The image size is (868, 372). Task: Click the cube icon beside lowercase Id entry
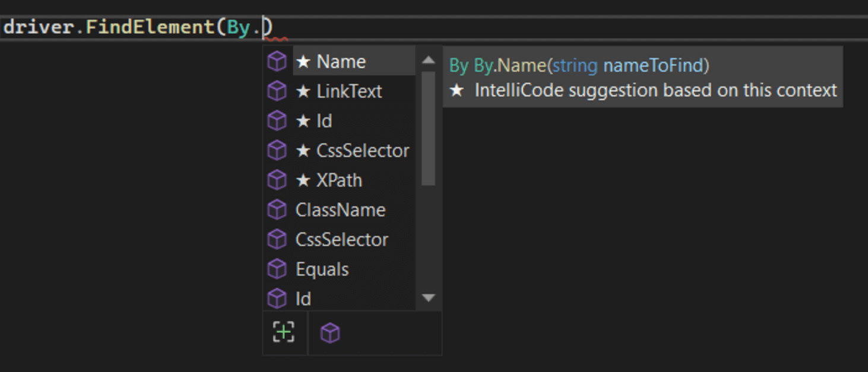click(277, 298)
